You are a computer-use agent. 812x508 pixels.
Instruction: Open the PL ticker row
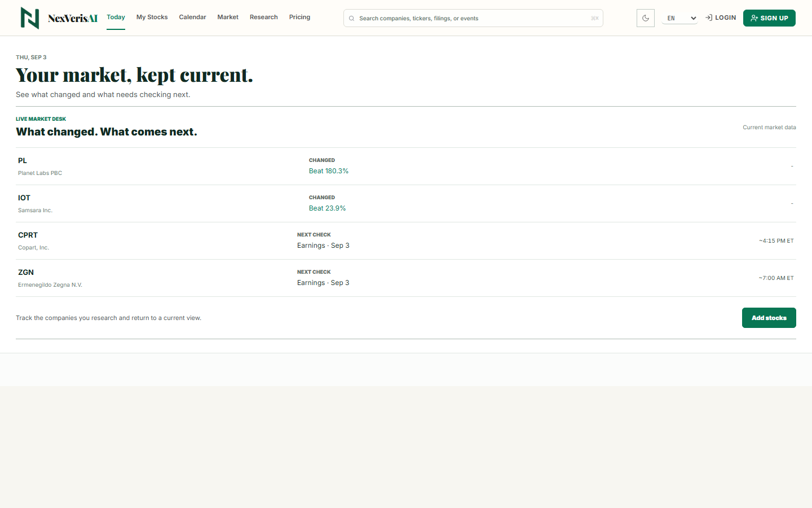pyautogui.click(x=406, y=167)
